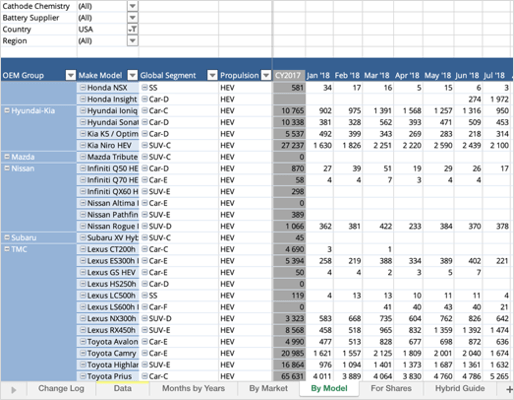The width and height of the screenshot is (514, 400).
Task: Select the Jul '18 column header
Action: (x=495, y=76)
